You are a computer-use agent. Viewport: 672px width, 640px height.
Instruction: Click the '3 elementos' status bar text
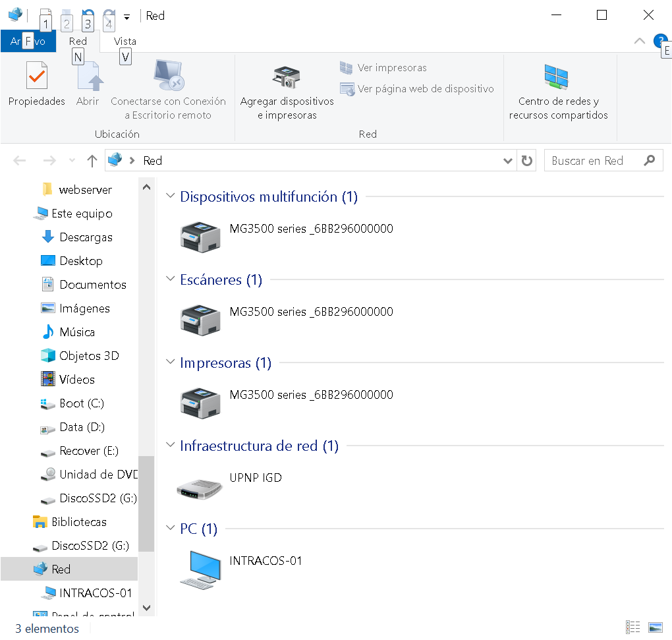point(47,628)
